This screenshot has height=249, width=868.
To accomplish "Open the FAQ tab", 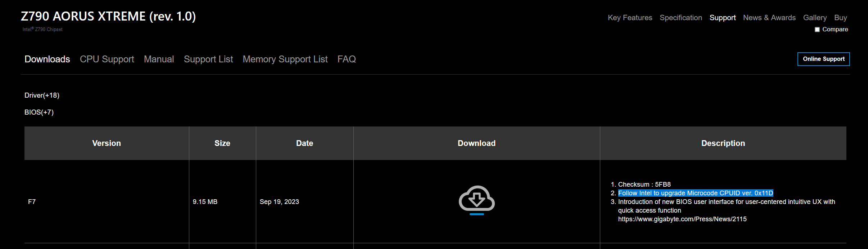I will 347,59.
